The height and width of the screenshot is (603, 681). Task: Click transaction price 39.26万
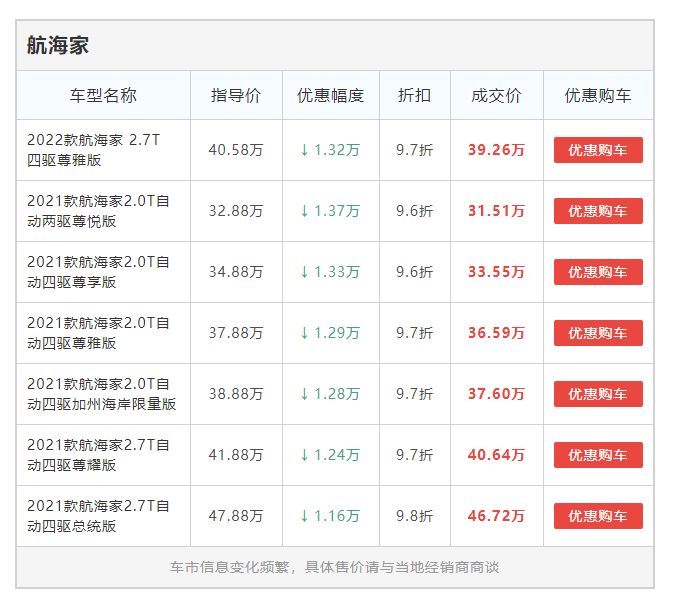pos(496,150)
